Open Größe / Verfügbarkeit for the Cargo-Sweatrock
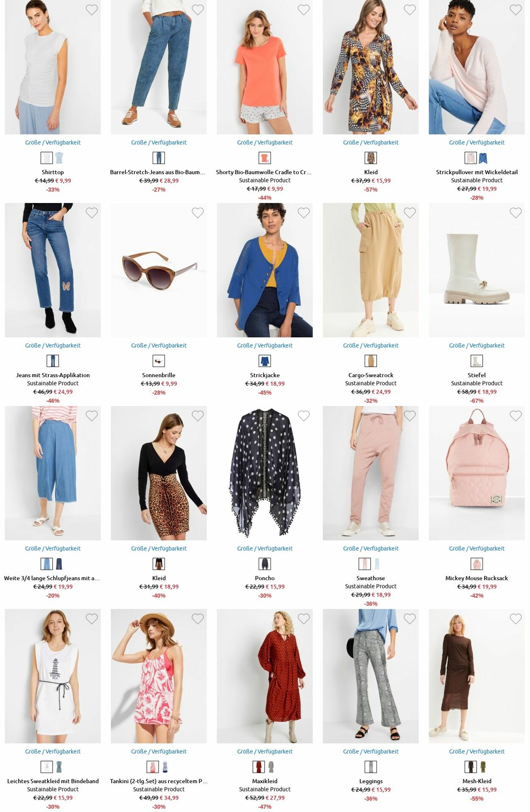Viewport: 530px width, 812px height. tap(371, 345)
